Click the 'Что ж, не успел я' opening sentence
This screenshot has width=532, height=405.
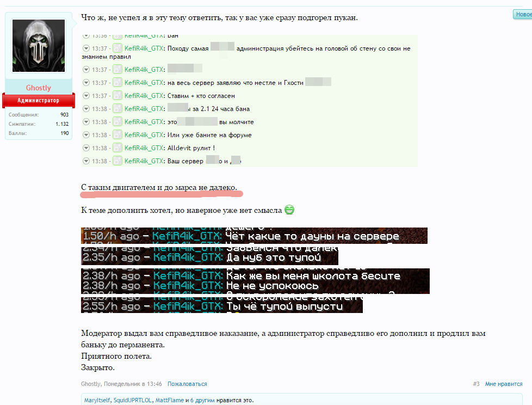[220, 17]
